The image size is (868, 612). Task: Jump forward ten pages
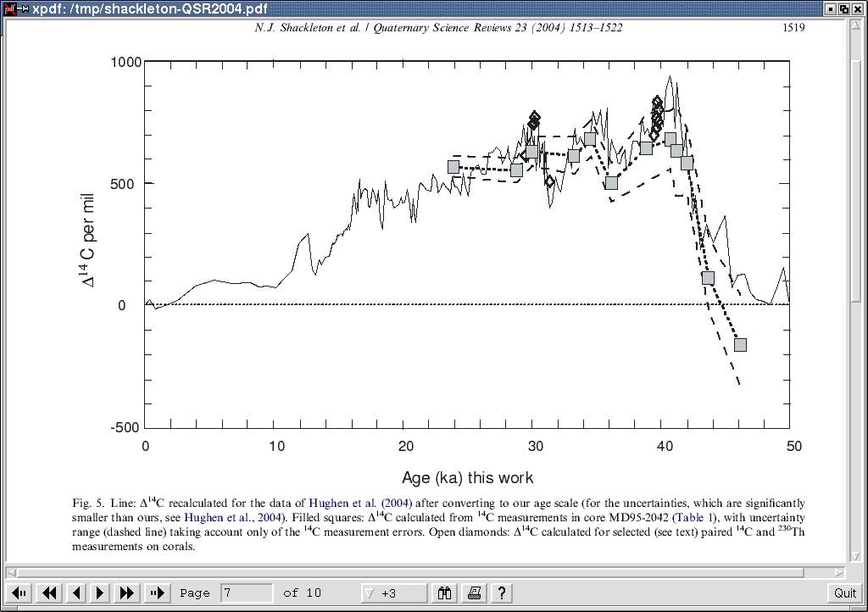127,593
